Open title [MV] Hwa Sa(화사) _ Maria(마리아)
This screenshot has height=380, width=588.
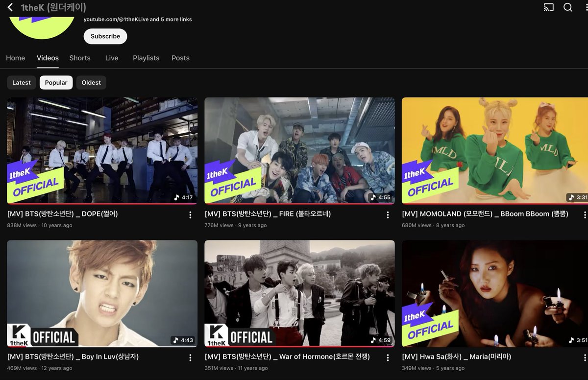pyautogui.click(x=457, y=357)
